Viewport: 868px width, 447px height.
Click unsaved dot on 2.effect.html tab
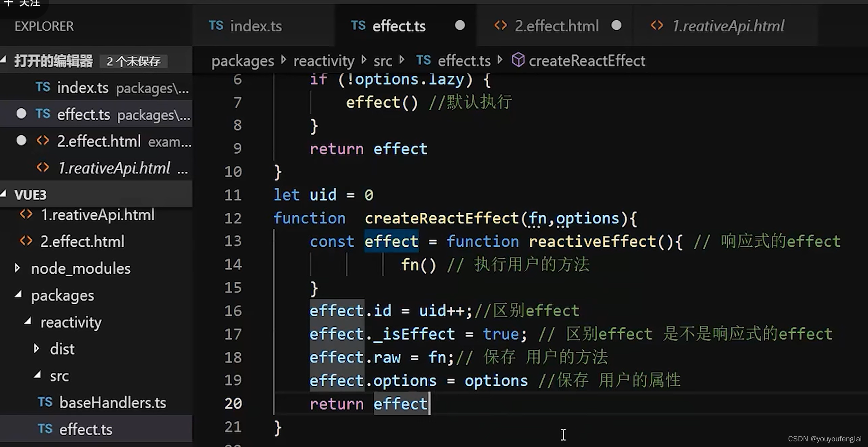(x=616, y=25)
